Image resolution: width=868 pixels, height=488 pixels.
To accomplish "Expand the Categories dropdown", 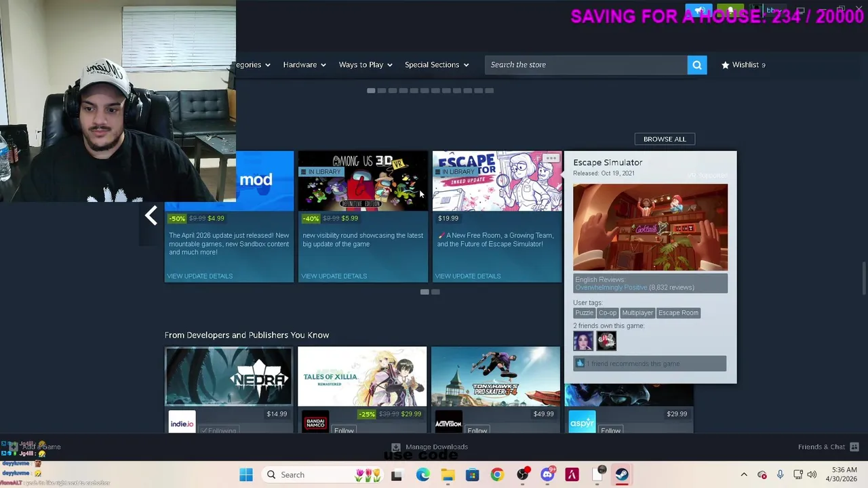I will (254, 64).
